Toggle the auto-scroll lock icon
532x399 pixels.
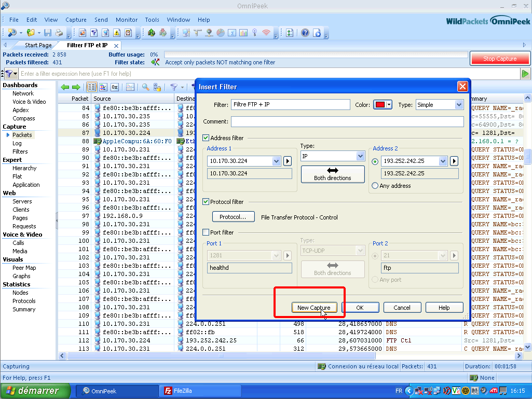point(157,87)
